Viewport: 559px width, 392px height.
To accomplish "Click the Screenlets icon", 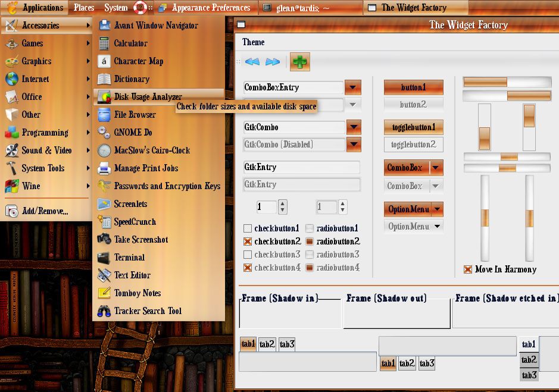I will tap(104, 203).
